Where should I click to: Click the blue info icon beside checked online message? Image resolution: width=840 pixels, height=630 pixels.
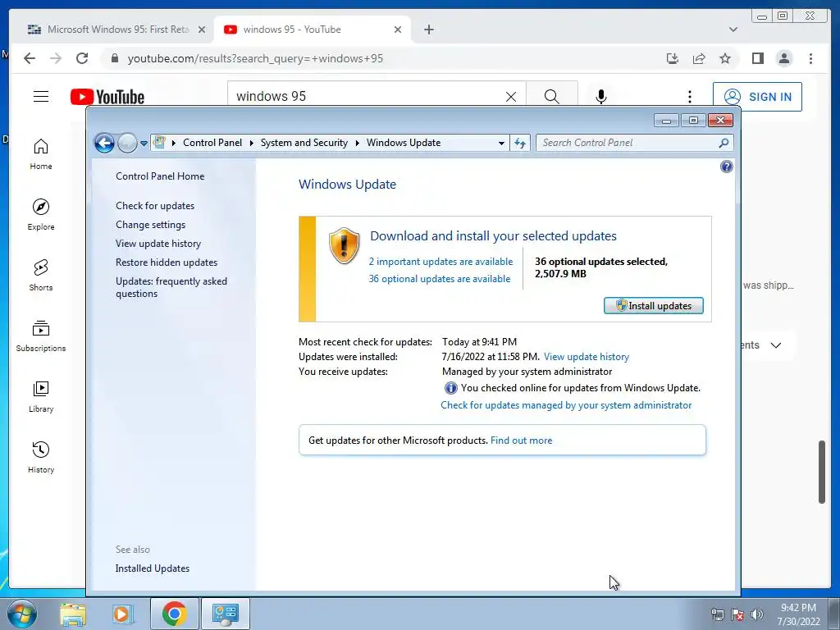click(x=450, y=388)
